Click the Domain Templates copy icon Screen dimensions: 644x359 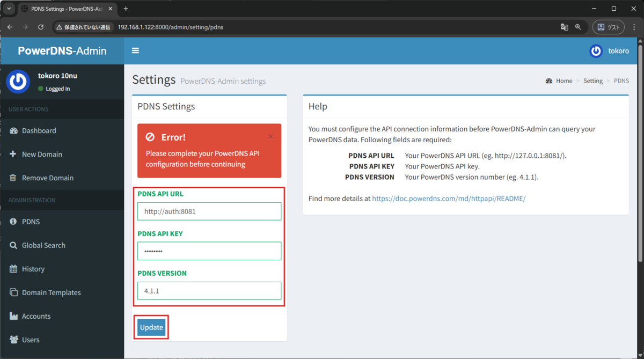point(13,292)
